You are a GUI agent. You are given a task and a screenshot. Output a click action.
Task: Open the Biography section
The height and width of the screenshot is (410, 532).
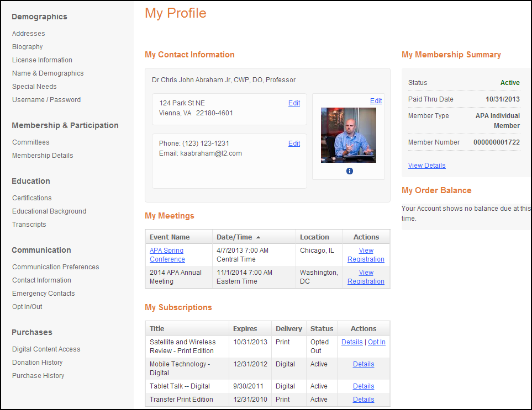tap(27, 47)
